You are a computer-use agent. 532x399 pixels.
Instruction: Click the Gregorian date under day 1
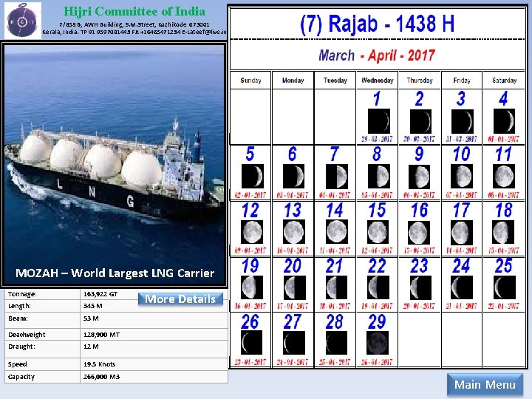[377, 139]
